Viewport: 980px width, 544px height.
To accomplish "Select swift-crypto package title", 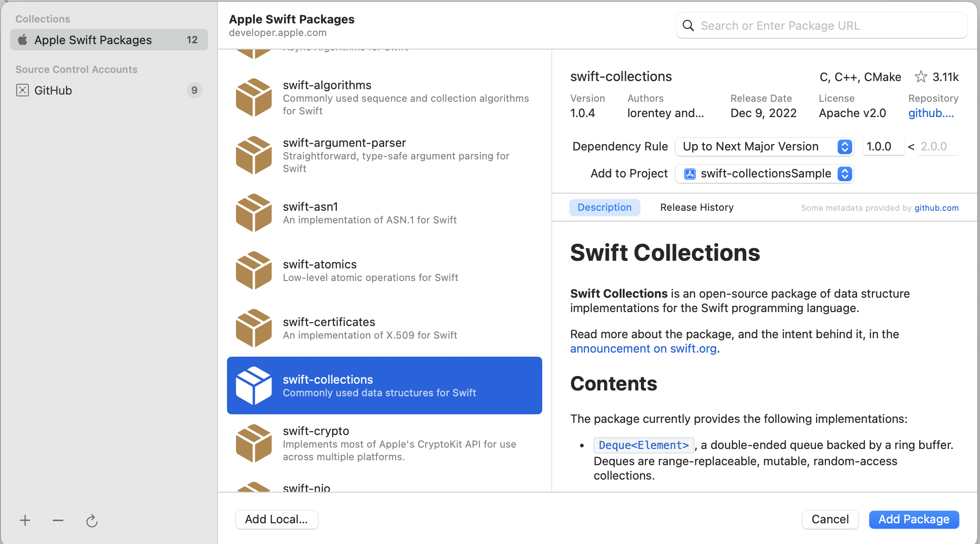I will 316,431.
